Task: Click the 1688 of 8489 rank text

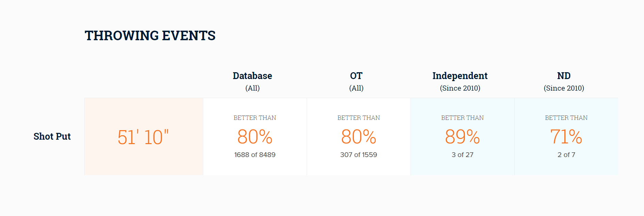Action: [255, 155]
